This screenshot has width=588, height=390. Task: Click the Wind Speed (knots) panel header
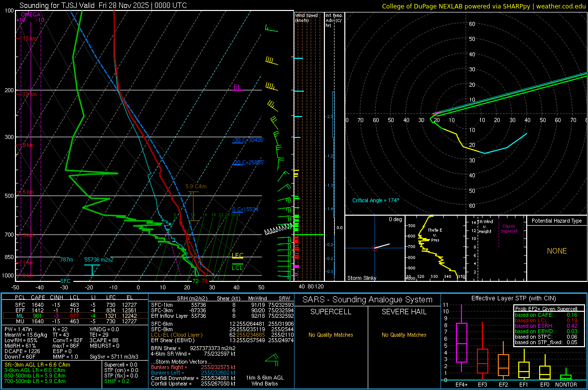point(306,17)
